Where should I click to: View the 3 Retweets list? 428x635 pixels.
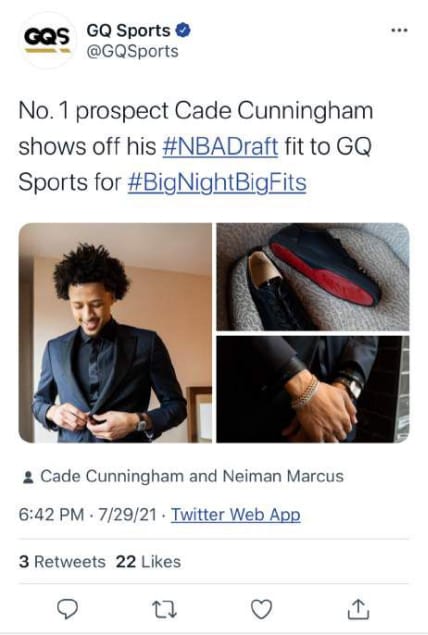click(62, 562)
